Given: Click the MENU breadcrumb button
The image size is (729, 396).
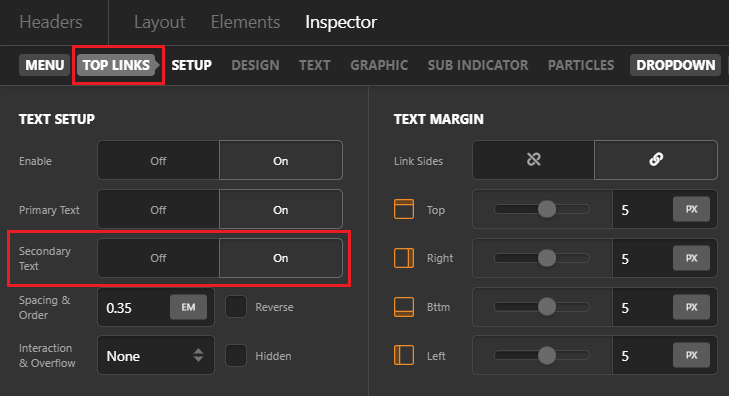Looking at the screenshot, I should pyautogui.click(x=45, y=65).
